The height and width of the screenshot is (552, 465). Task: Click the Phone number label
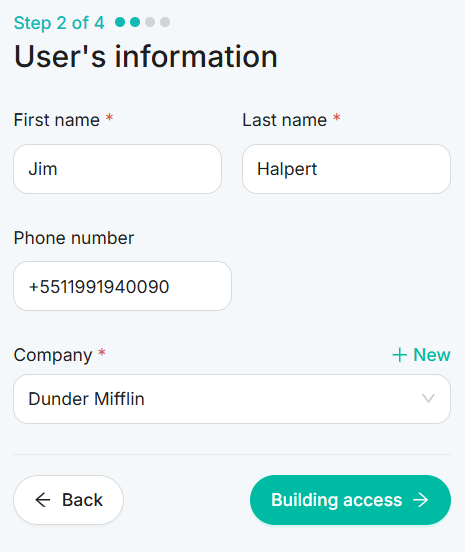point(74,238)
